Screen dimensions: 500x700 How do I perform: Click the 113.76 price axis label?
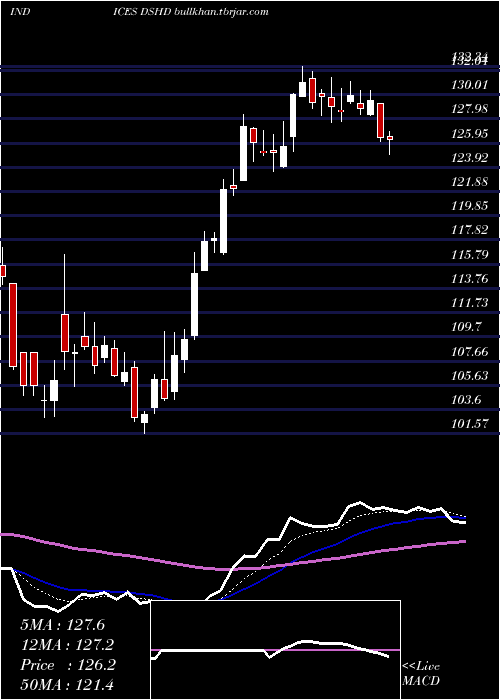point(469,279)
